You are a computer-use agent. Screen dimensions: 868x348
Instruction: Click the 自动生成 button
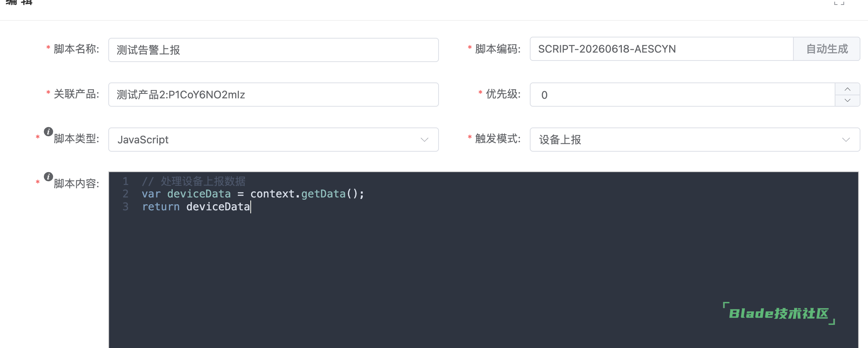(x=827, y=49)
